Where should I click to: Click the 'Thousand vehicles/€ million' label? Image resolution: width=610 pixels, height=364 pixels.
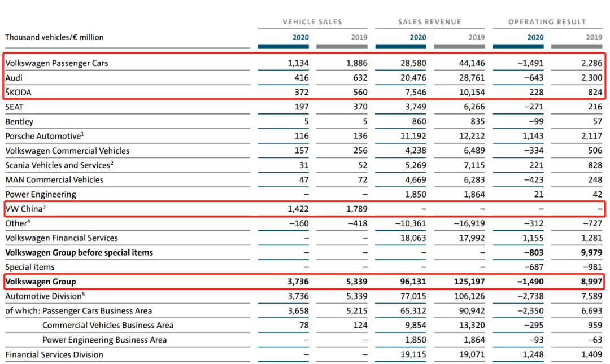click(x=54, y=37)
